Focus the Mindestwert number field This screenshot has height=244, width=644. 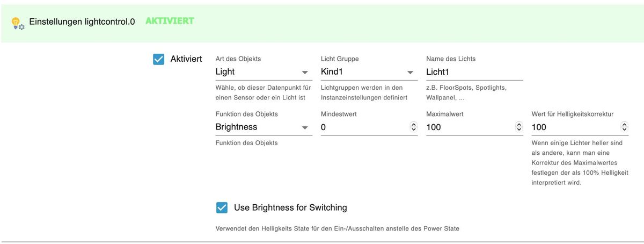pyautogui.click(x=363, y=127)
